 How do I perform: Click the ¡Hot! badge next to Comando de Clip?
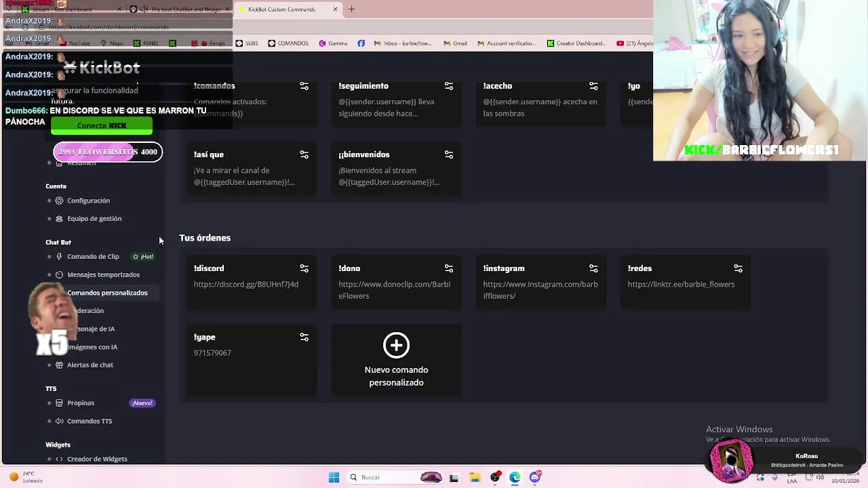[x=143, y=256]
